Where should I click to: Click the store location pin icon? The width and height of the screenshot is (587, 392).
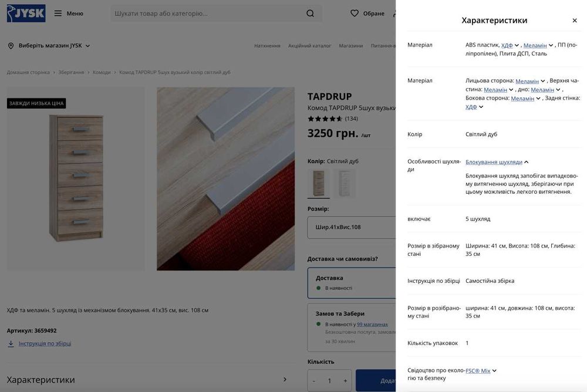click(x=11, y=46)
